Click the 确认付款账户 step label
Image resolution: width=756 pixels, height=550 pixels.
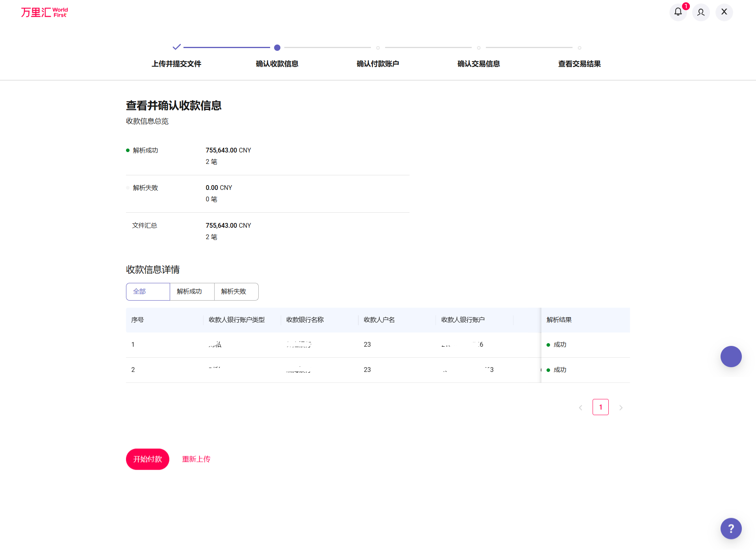coord(378,64)
